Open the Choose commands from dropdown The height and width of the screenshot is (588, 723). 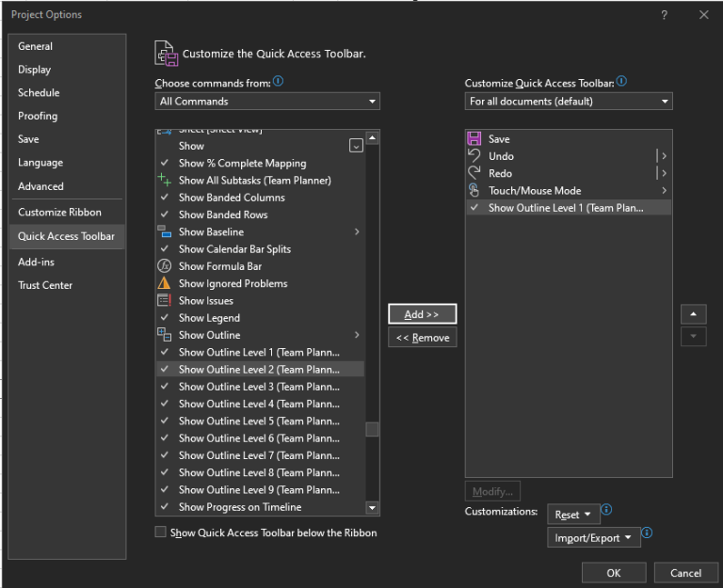pyautogui.click(x=267, y=102)
